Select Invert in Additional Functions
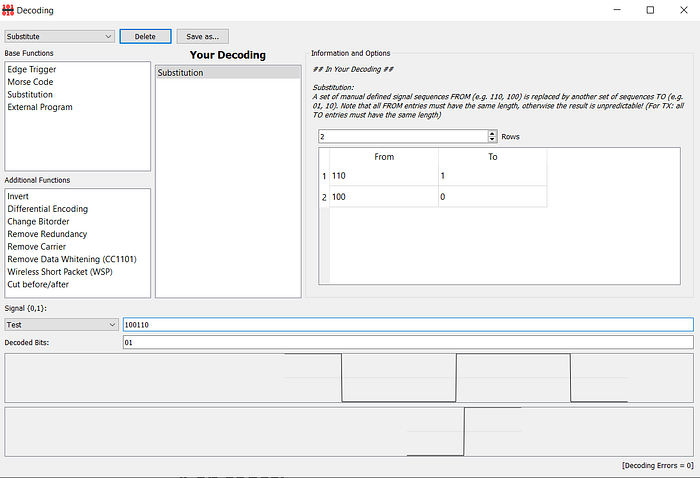The width and height of the screenshot is (700, 478). pos(18,196)
